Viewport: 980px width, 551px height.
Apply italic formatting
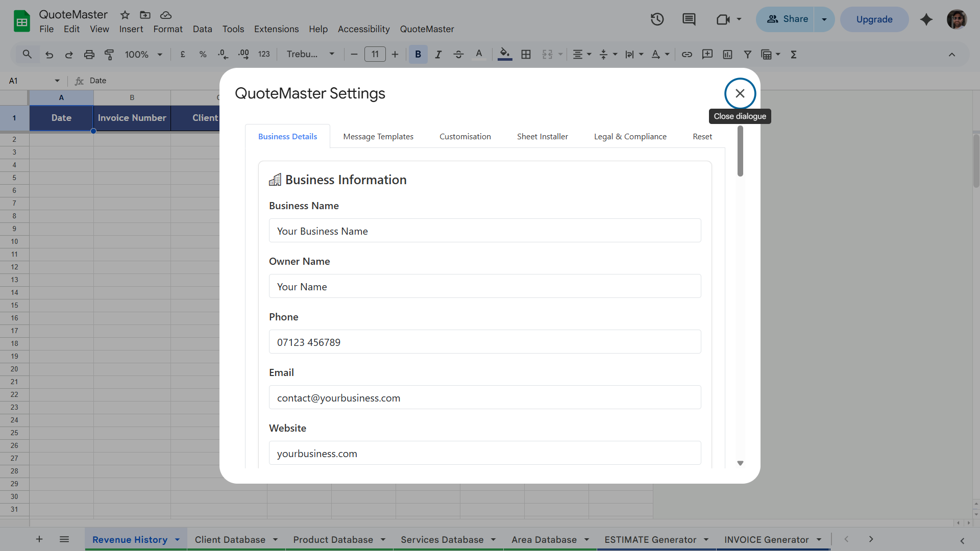tap(438, 54)
